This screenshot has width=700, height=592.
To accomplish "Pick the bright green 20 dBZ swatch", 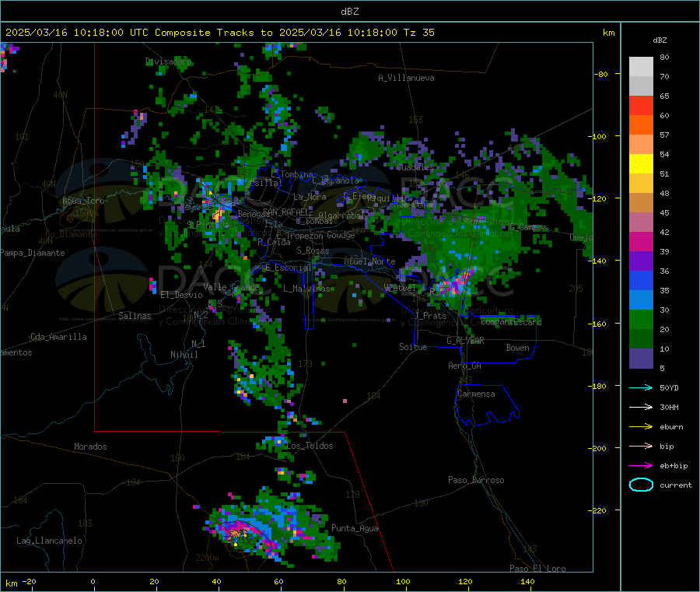I will [641, 319].
